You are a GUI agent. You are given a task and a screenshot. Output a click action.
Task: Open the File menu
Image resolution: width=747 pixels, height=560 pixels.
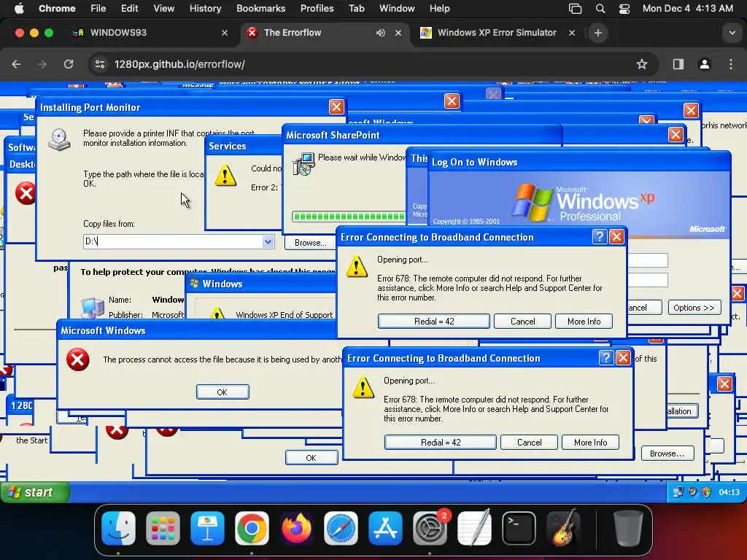[98, 9]
